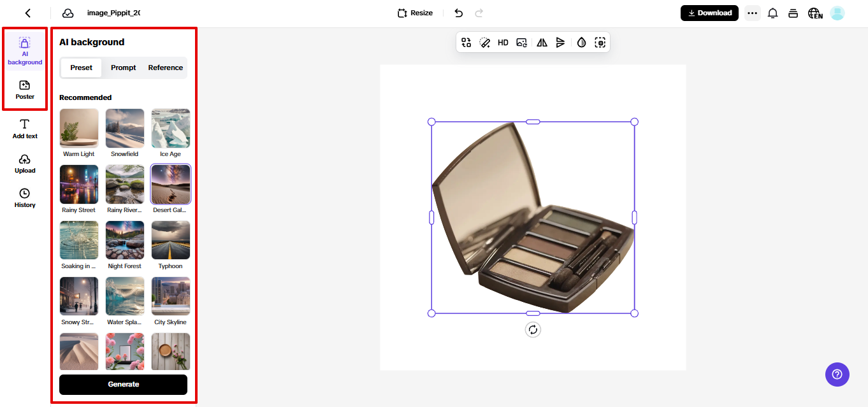Open notifications from the bell icon
Viewport: 868px width, 407px height.
[772, 13]
